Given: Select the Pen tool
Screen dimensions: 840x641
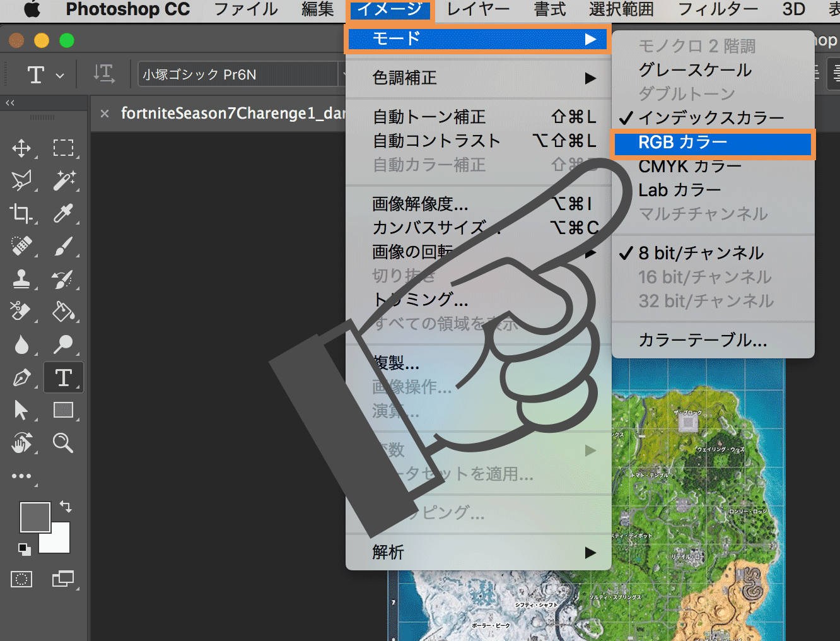Looking at the screenshot, I should 21,377.
